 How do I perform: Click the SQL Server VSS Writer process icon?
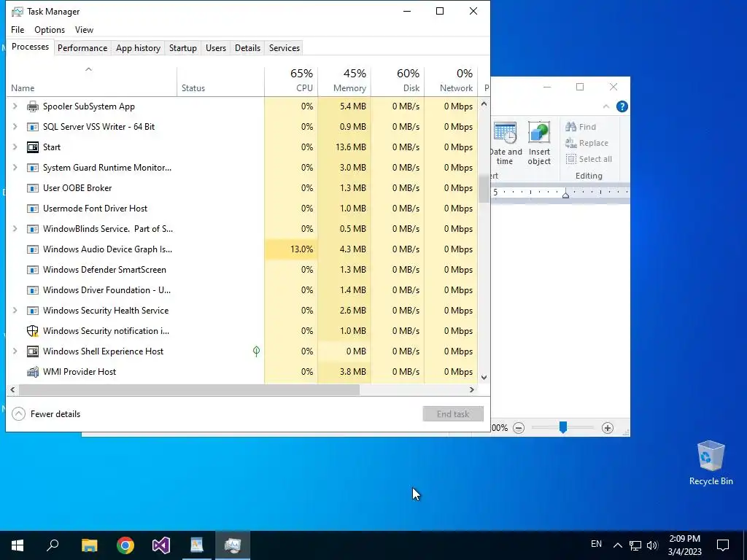pyautogui.click(x=32, y=127)
